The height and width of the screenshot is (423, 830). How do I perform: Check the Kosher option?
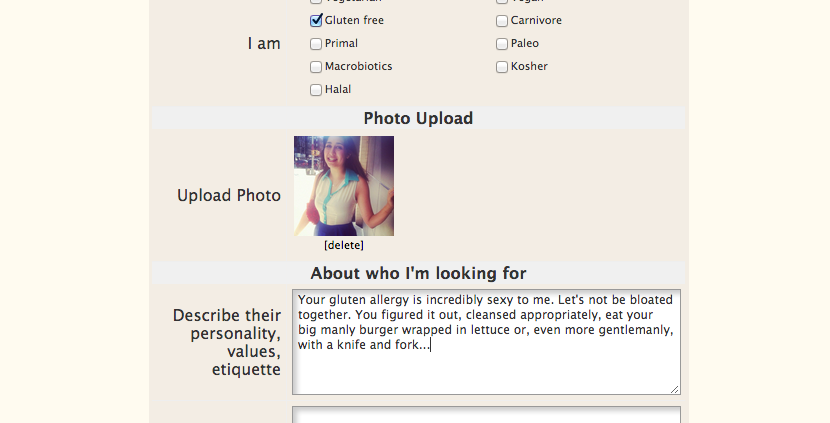[502, 66]
